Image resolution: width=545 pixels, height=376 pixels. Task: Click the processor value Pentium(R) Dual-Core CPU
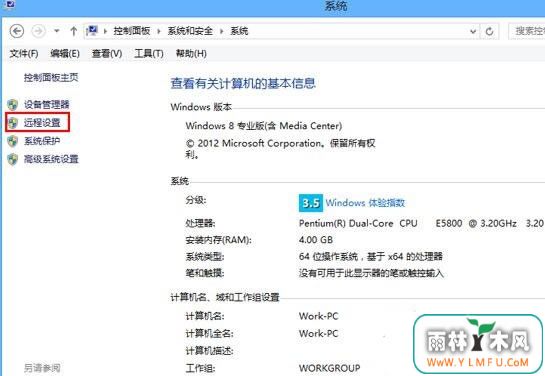click(x=358, y=223)
